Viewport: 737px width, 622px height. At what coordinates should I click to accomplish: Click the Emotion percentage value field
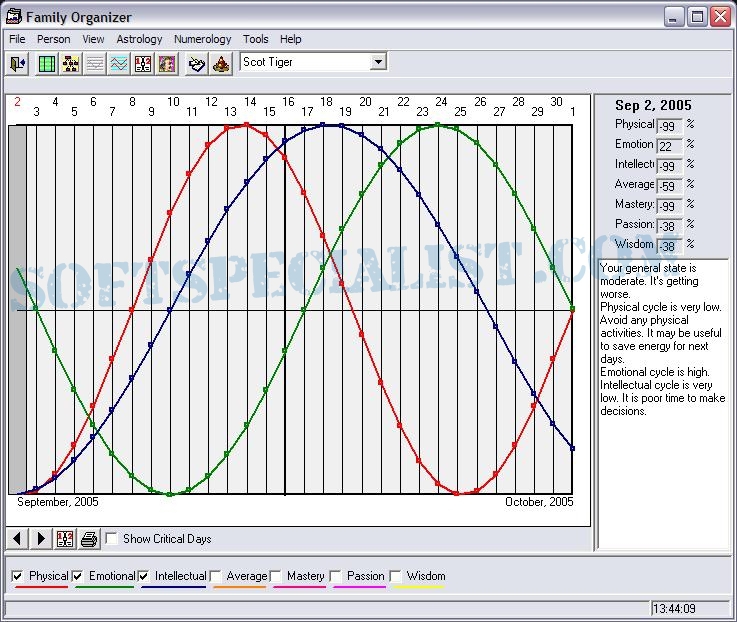[669, 146]
